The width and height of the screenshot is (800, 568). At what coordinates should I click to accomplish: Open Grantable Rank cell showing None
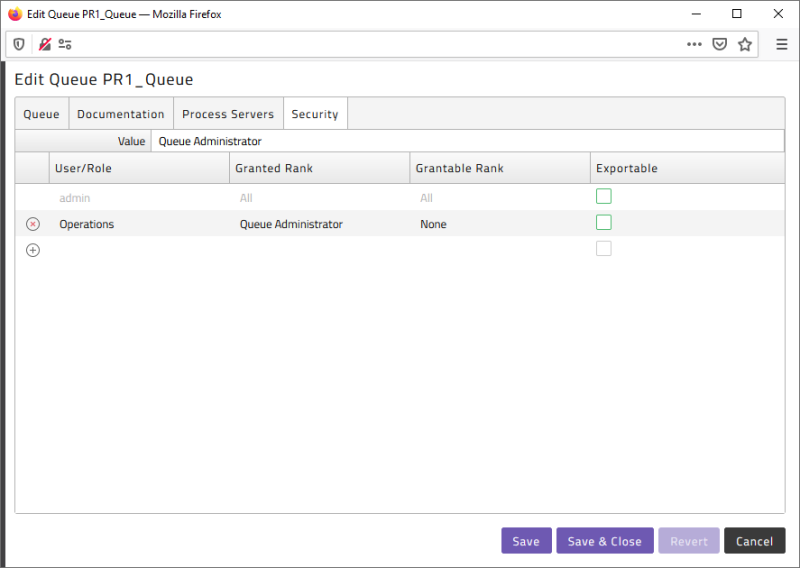click(x=498, y=224)
